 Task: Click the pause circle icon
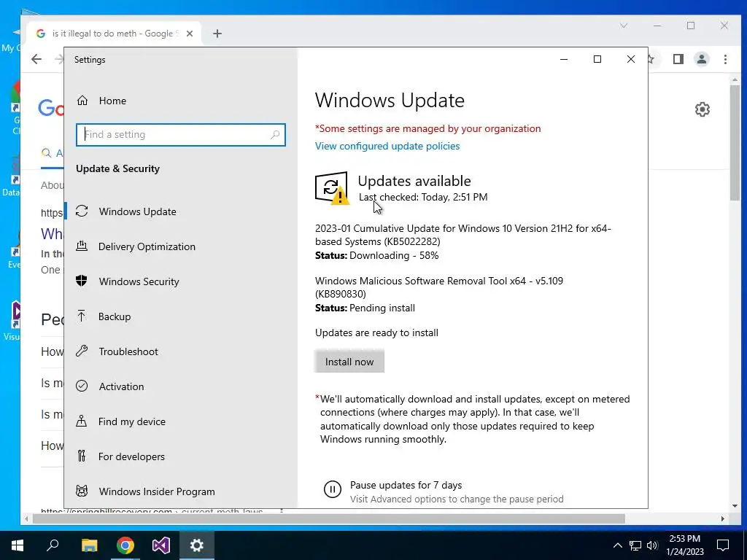333,489
